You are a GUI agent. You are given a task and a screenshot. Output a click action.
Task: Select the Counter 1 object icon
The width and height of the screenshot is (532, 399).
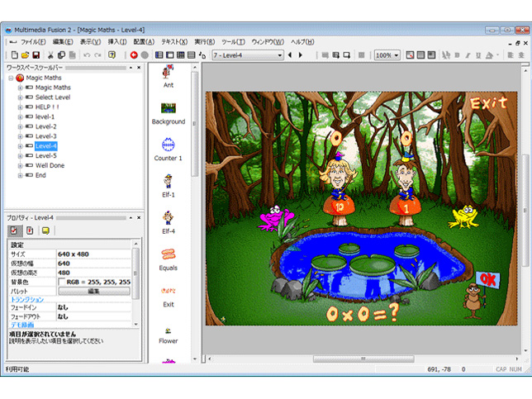tap(168, 145)
